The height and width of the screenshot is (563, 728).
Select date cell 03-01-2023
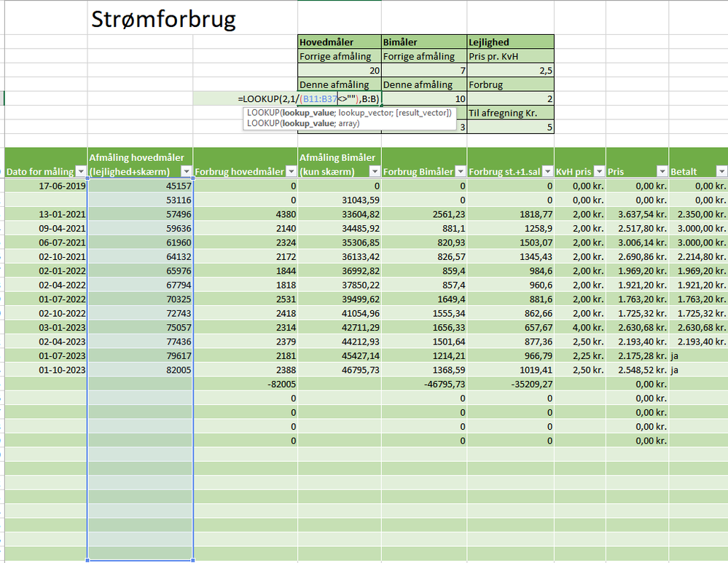(46, 327)
